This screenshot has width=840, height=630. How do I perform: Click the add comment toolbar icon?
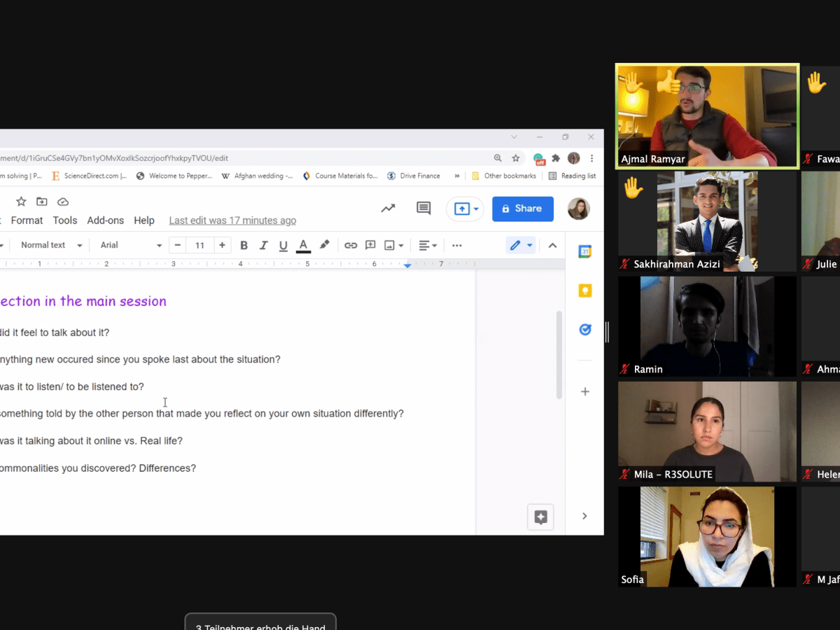pyautogui.click(x=370, y=245)
